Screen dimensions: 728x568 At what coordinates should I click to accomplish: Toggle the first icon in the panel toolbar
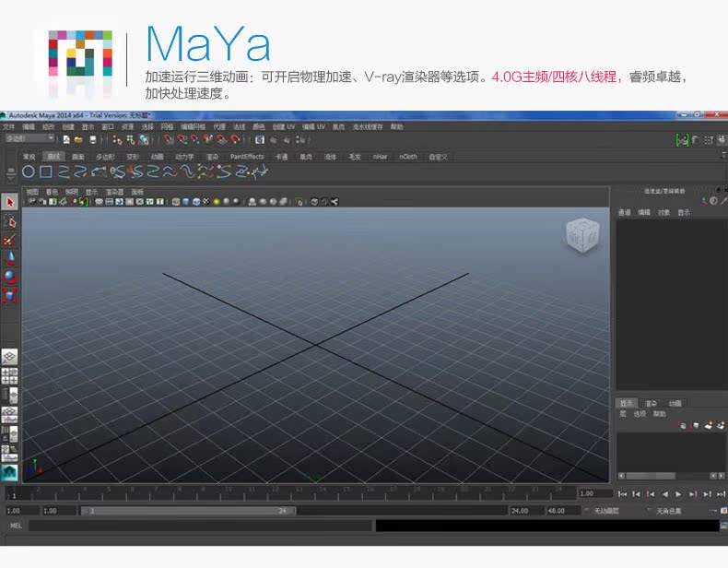32,202
